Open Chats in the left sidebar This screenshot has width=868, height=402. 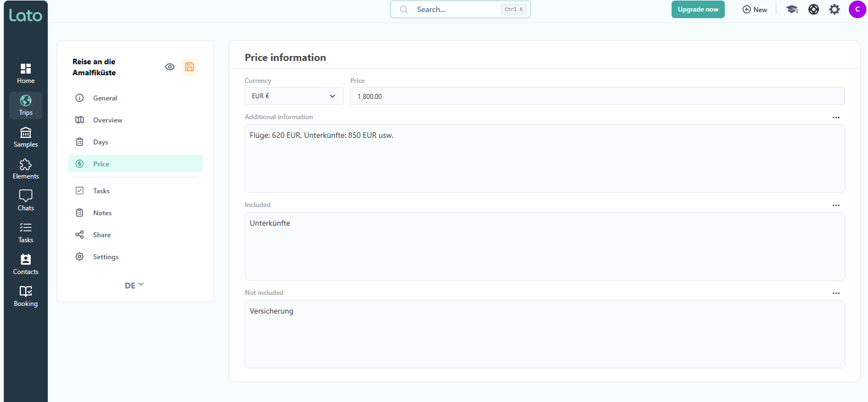[26, 201]
